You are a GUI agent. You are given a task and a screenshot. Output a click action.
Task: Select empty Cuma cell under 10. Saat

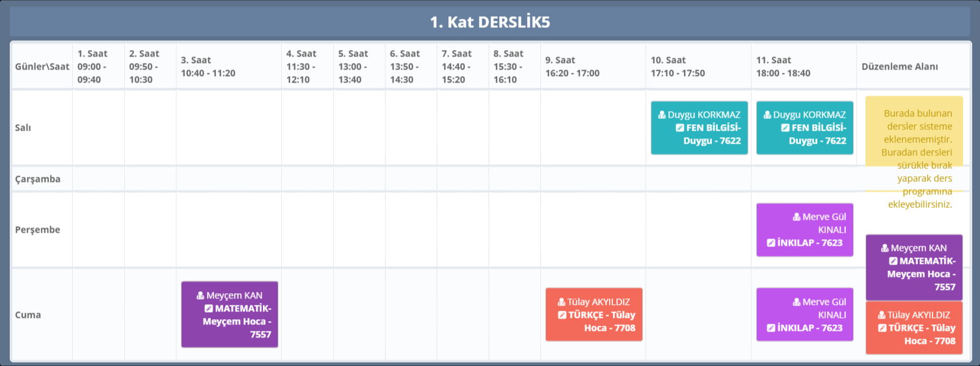click(x=698, y=315)
